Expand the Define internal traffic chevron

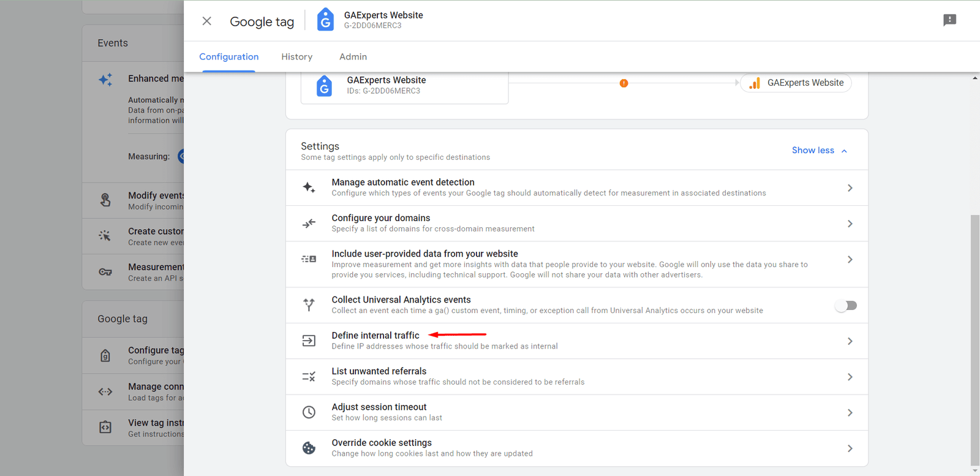click(x=850, y=341)
